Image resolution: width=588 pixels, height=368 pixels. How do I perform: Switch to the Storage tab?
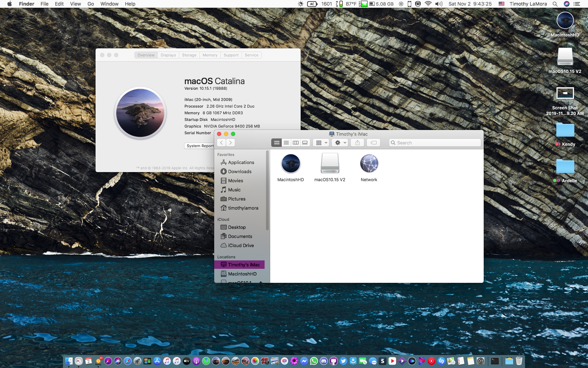pyautogui.click(x=189, y=55)
